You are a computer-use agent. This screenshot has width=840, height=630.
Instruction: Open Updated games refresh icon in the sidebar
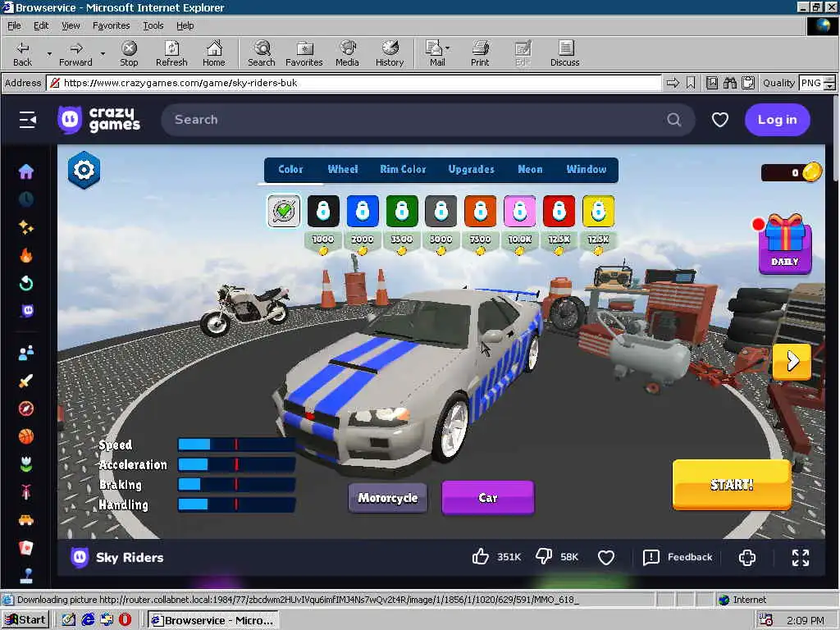(x=26, y=283)
